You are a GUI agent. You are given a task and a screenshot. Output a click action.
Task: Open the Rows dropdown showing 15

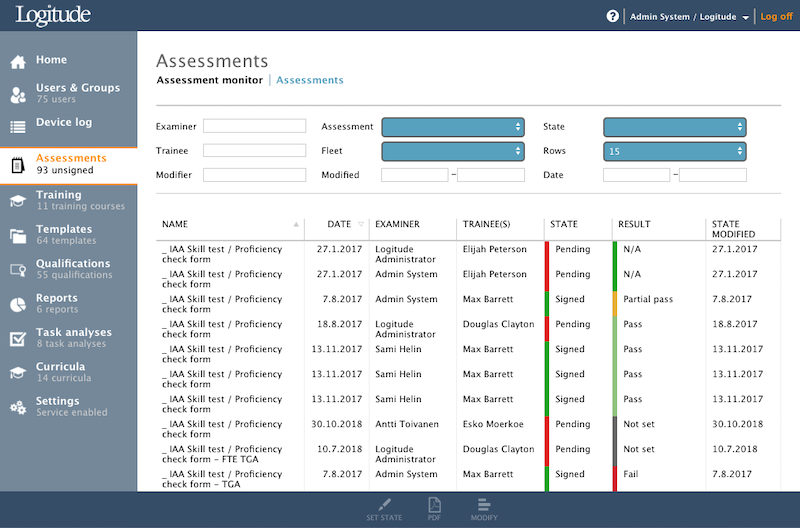pos(674,152)
